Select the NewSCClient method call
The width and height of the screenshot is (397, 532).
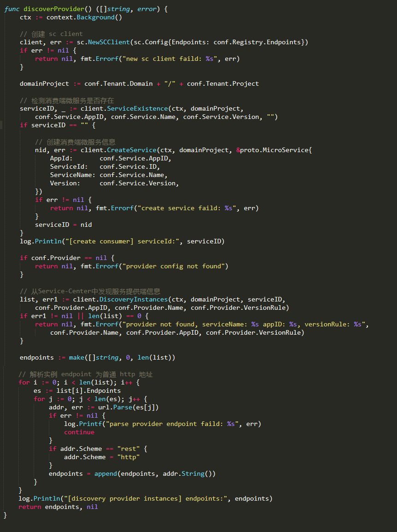(109, 42)
